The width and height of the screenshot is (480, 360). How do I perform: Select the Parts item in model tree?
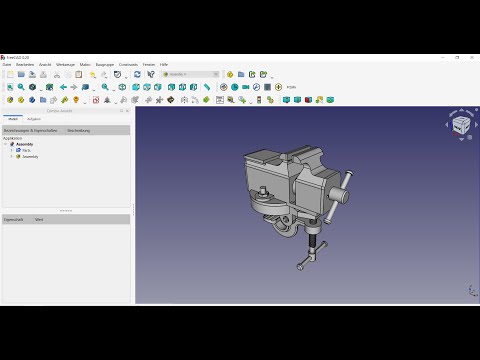[x=26, y=150]
